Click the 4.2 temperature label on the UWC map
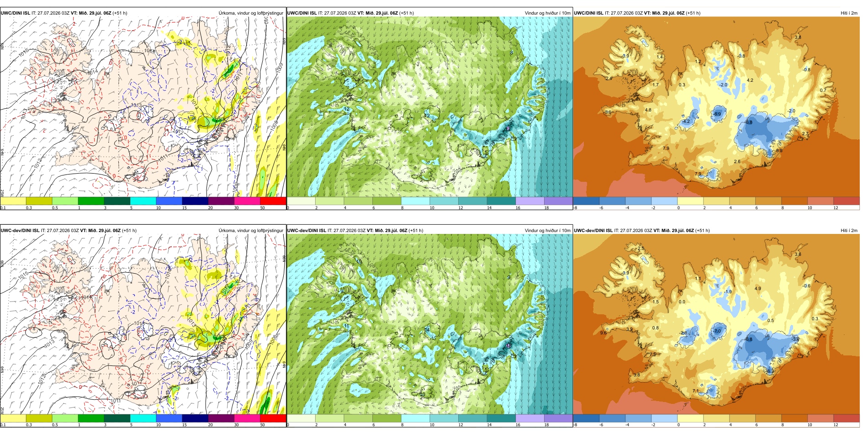Viewport: 868px width, 434px height. tap(750, 80)
